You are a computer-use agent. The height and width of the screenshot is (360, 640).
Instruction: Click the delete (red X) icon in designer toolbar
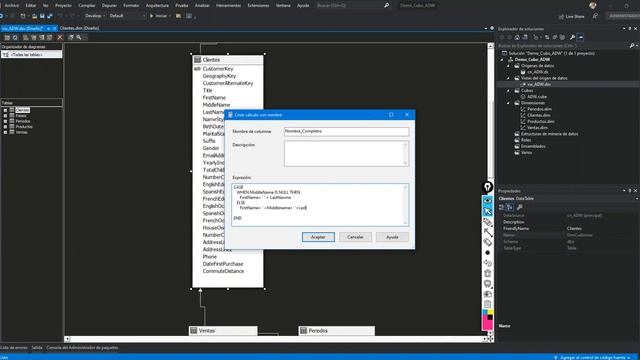60,38
